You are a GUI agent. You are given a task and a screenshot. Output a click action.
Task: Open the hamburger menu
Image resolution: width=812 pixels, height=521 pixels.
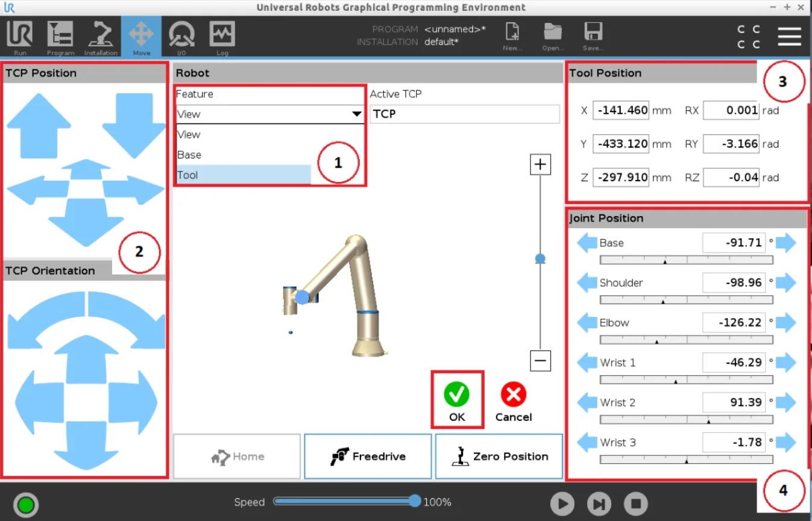[789, 37]
